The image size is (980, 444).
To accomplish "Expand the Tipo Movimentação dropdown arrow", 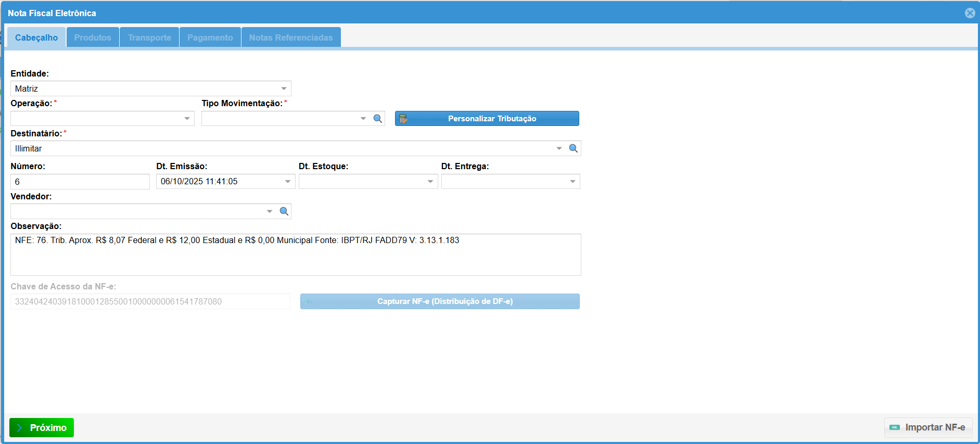I will 363,119.
